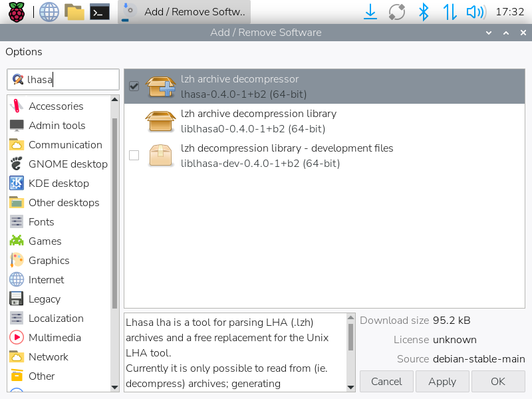The image size is (532, 399).
Task: Open the Raspberry Pi main menu
Action: (x=16, y=11)
